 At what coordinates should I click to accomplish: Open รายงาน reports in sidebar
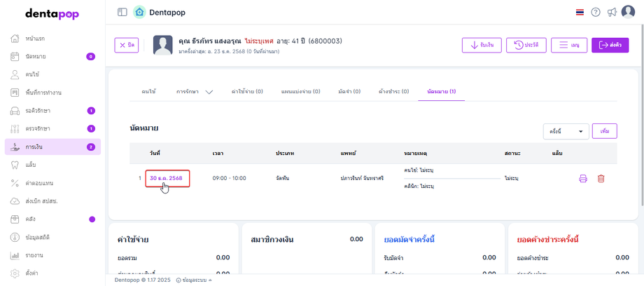pyautogui.click(x=35, y=256)
